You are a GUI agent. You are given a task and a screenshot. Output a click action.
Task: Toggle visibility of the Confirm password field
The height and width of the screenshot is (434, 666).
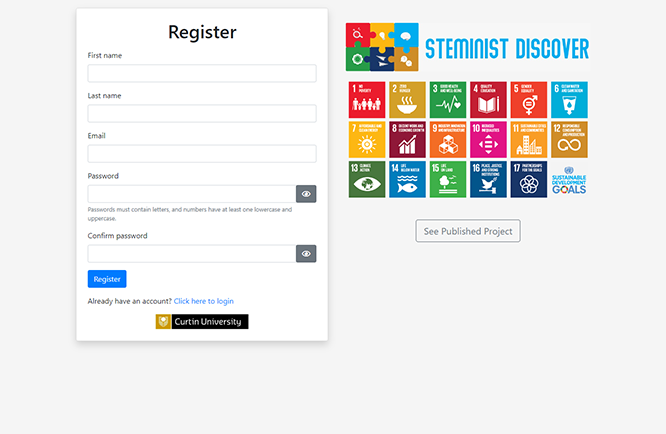pos(306,254)
